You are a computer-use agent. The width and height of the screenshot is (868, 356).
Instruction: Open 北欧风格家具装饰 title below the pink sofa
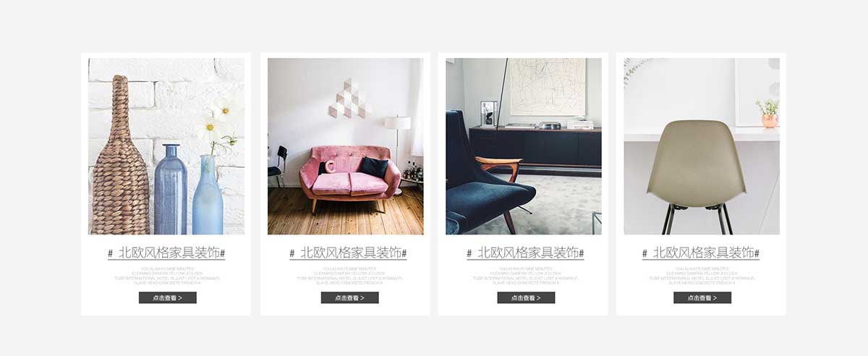tap(348, 253)
